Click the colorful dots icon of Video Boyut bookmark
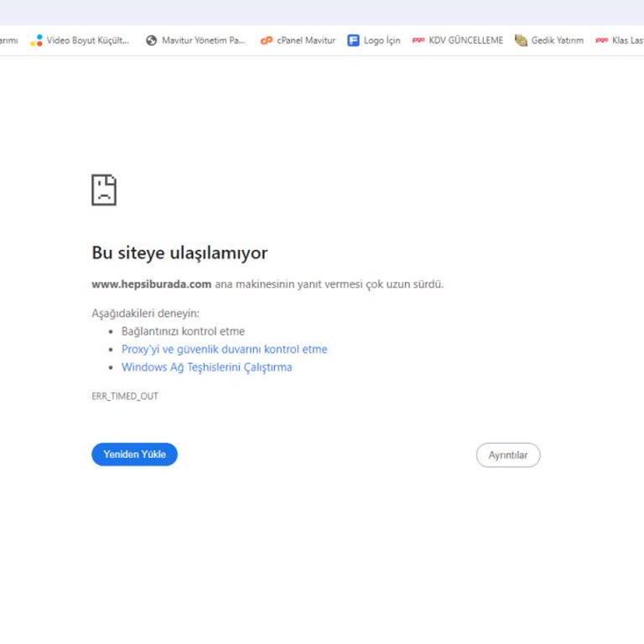This screenshot has width=644, height=644. click(x=37, y=40)
